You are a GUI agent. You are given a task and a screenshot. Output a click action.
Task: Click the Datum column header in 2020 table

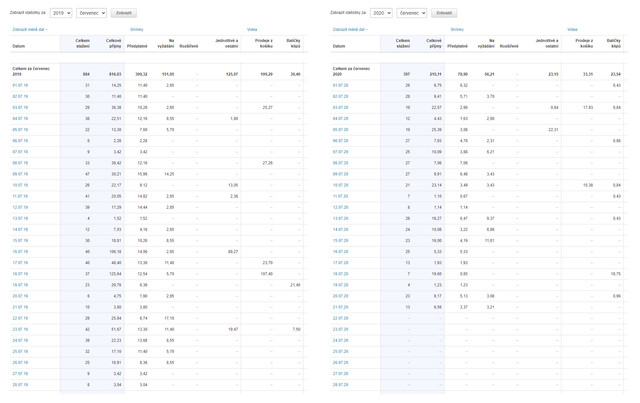click(339, 46)
